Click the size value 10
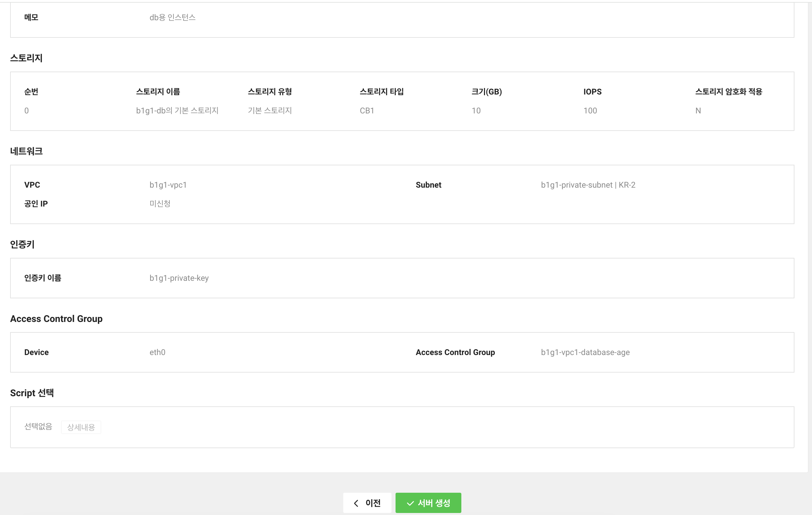Image resolution: width=812 pixels, height=515 pixels. point(476,111)
